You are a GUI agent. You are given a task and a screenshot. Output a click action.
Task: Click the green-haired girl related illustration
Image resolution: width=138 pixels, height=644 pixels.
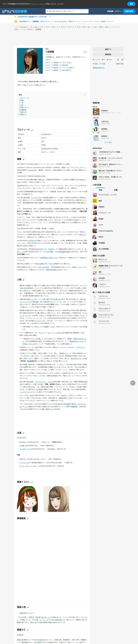coord(30,499)
